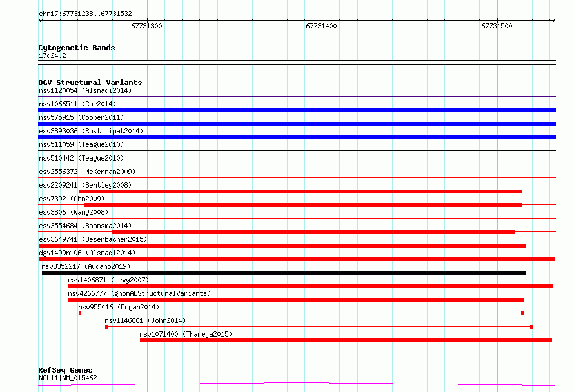Viewport: 574px width, 392px height.
Task: Open variant nsv1120054 (Alsmadi2014)
Action: click(x=85, y=90)
